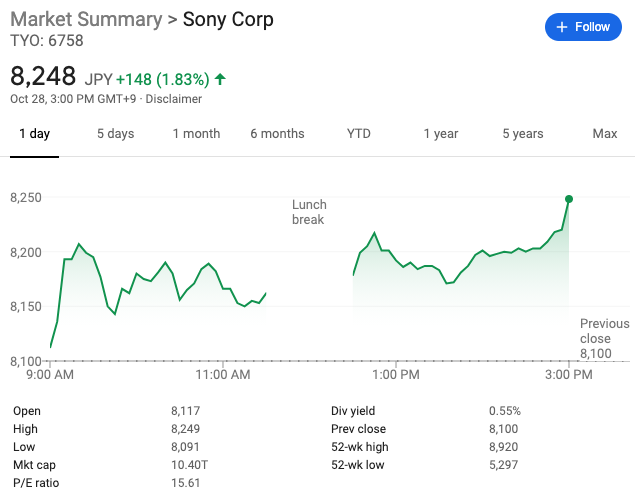Viewport: 635px width, 500px height.
Task: Click the 52-wk high value 8,920
Action: pyautogui.click(x=503, y=447)
